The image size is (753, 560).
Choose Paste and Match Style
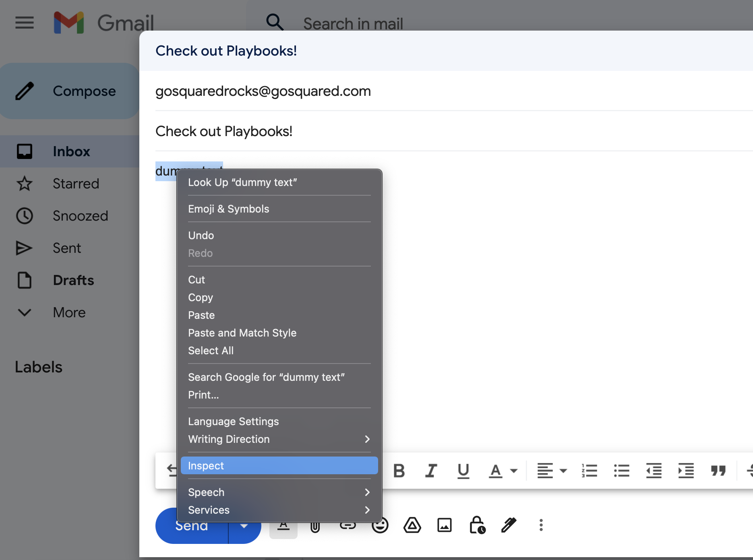click(x=279, y=333)
